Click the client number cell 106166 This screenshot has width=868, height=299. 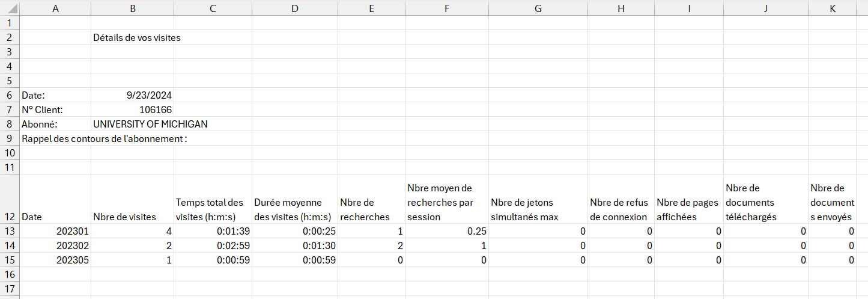[133, 109]
